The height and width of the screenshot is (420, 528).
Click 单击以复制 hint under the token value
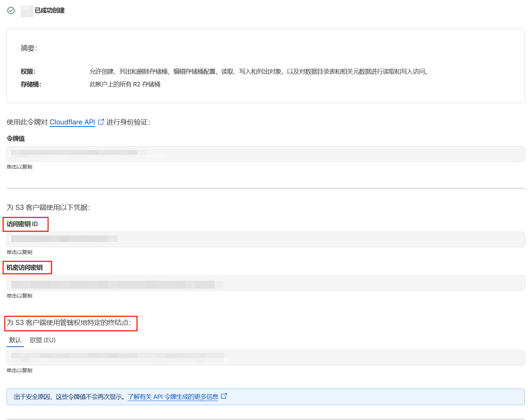tap(19, 167)
